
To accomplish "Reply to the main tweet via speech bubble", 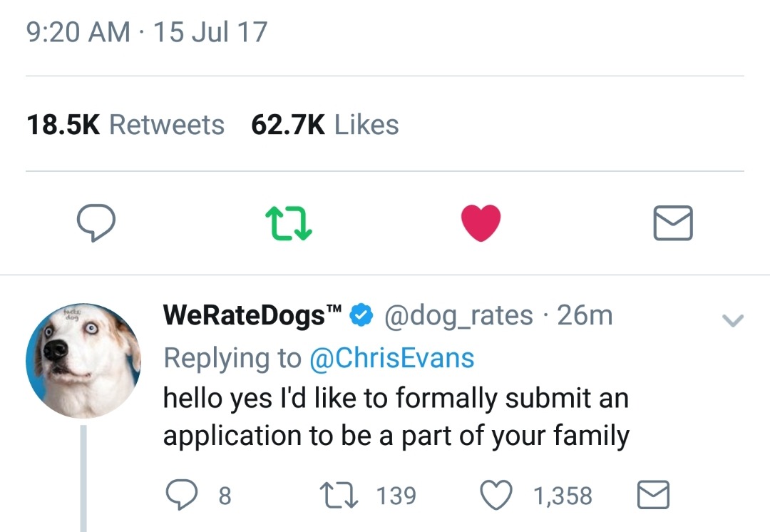I will click(96, 222).
